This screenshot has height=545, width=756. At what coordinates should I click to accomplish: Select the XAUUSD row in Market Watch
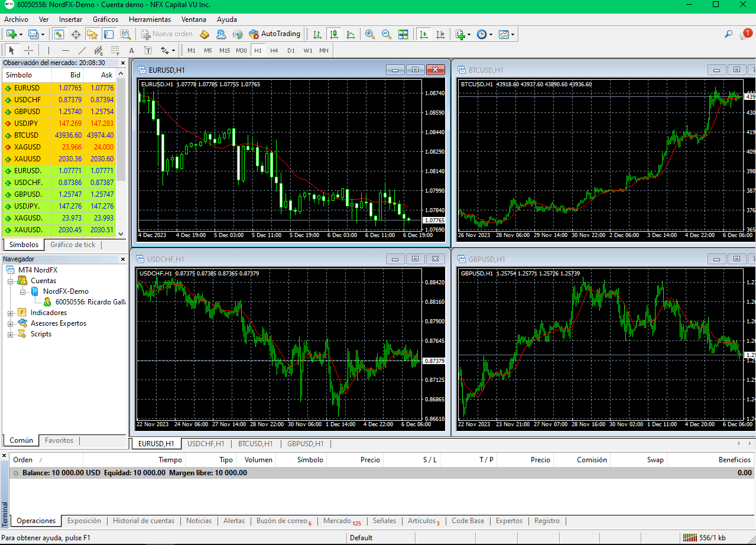pos(59,159)
